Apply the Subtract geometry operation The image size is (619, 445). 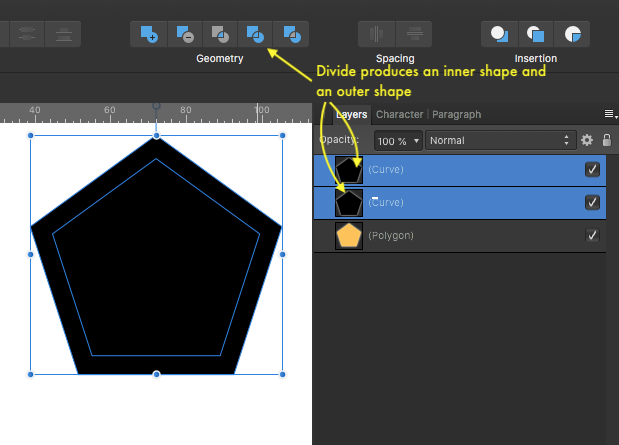pos(185,34)
